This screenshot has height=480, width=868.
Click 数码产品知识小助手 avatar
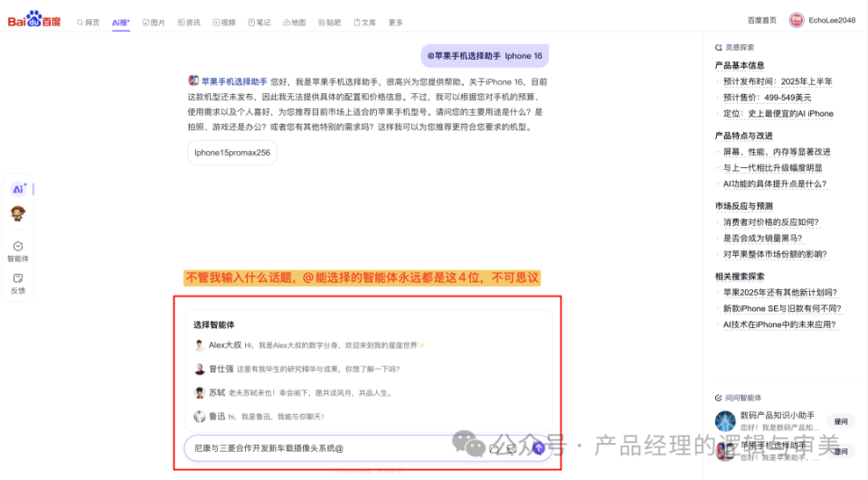pyautogui.click(x=725, y=420)
